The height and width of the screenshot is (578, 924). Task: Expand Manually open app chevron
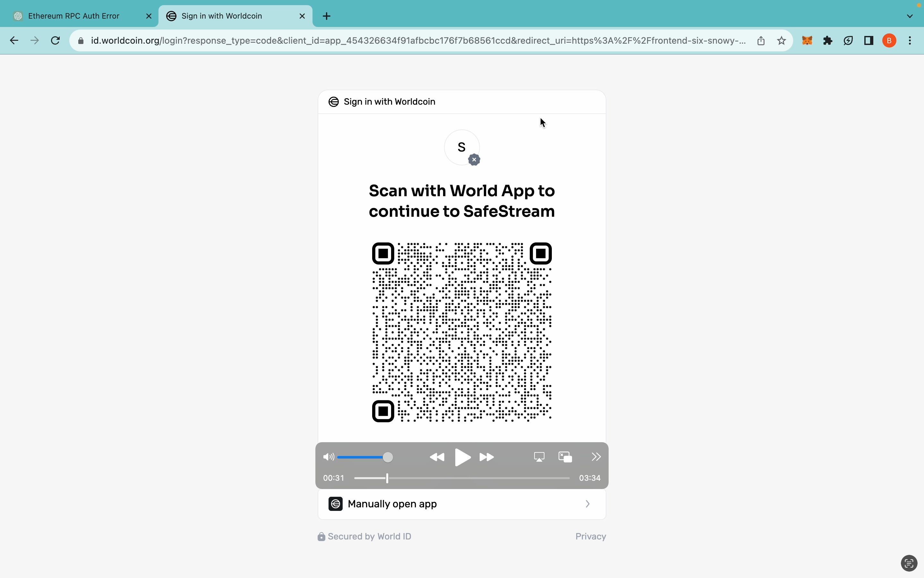tap(588, 504)
